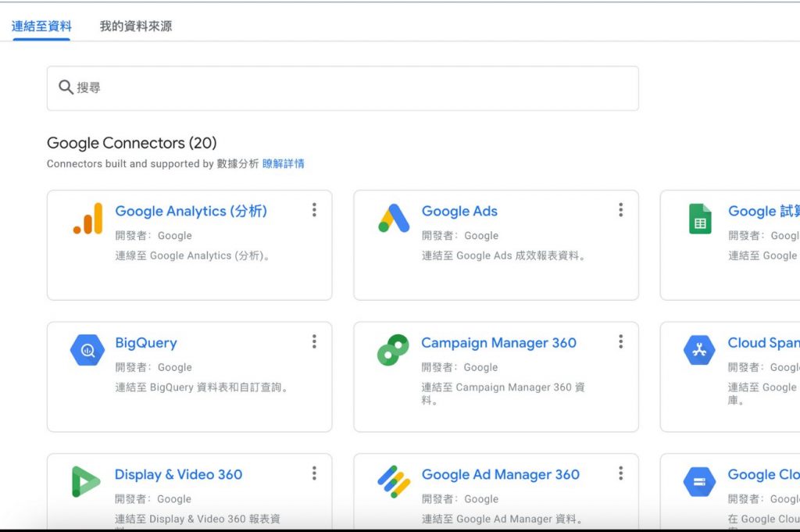Open more options for Google Analytics card
800x532 pixels.
coord(314,209)
